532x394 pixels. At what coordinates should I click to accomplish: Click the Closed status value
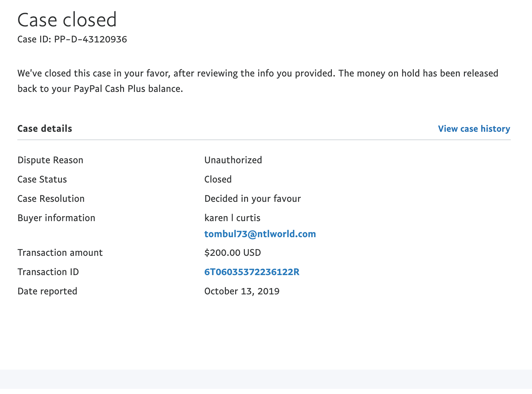coord(218,179)
